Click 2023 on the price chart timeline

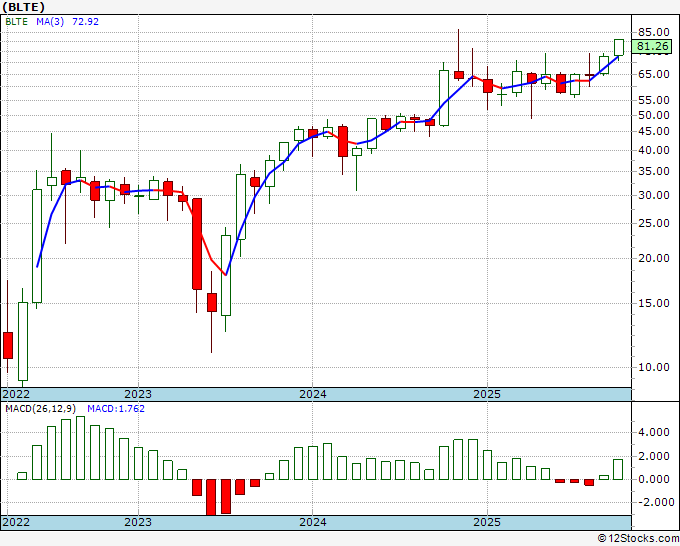click(x=138, y=394)
